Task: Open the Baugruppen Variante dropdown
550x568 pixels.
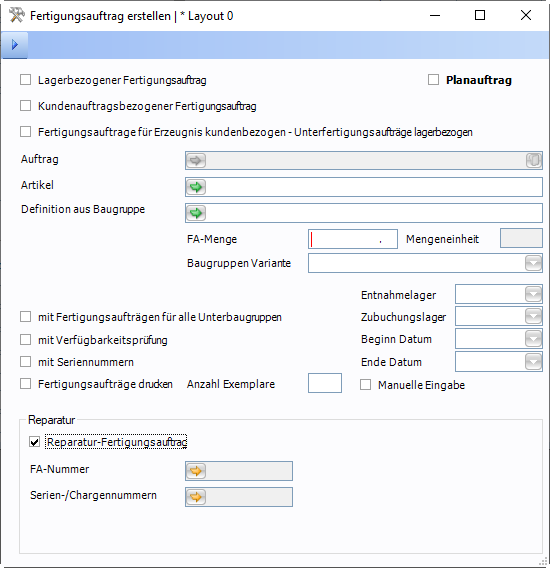Action: [533, 263]
